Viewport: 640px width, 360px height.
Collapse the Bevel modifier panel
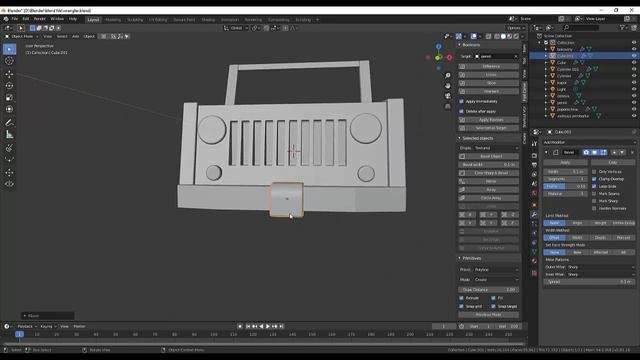tap(546, 152)
